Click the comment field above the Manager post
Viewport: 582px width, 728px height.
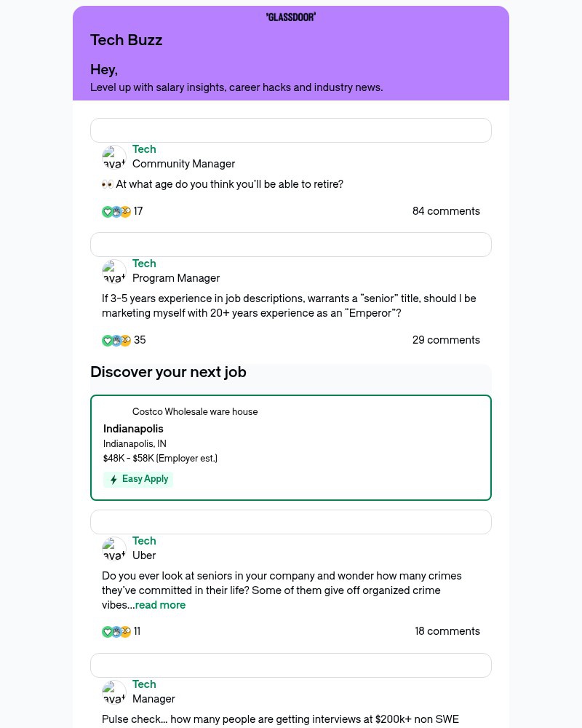coord(291,665)
